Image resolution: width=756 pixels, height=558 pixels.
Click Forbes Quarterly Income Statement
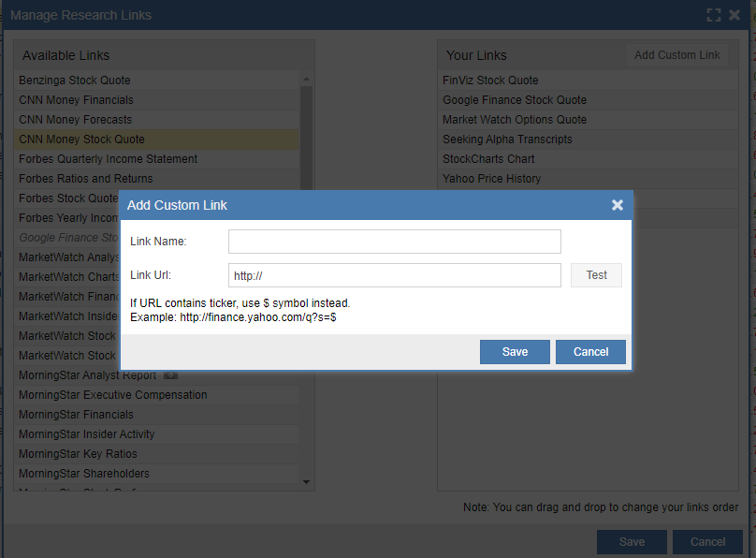(x=108, y=159)
